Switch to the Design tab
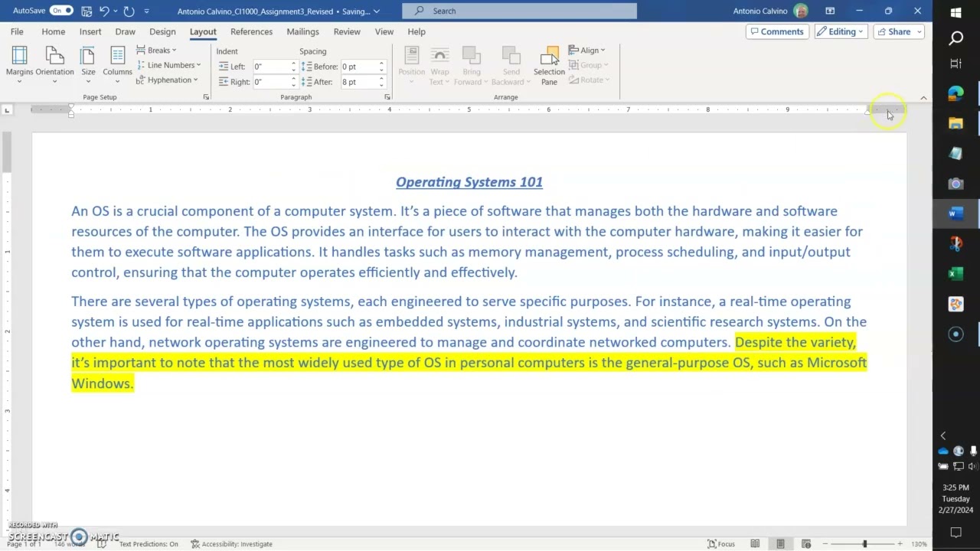 coord(162,31)
